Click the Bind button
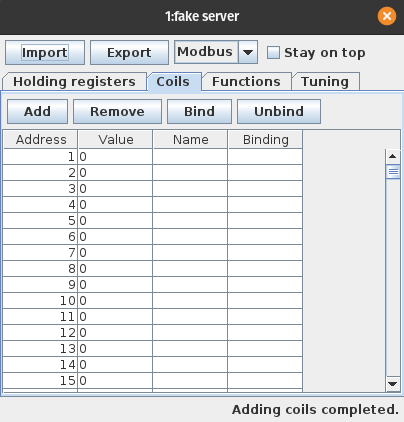Image resolution: width=404 pixels, height=422 pixels. (199, 111)
